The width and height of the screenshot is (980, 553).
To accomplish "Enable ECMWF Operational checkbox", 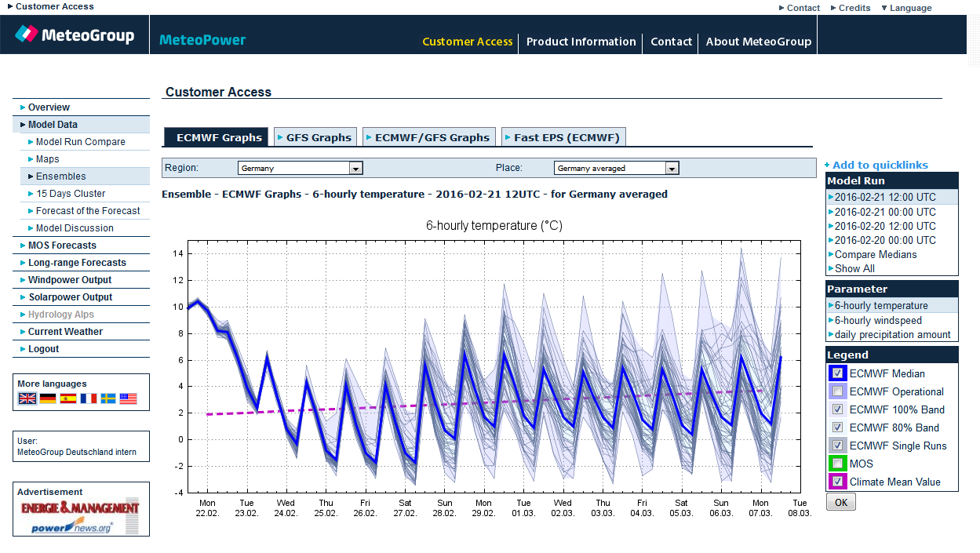I will pyautogui.click(x=837, y=391).
